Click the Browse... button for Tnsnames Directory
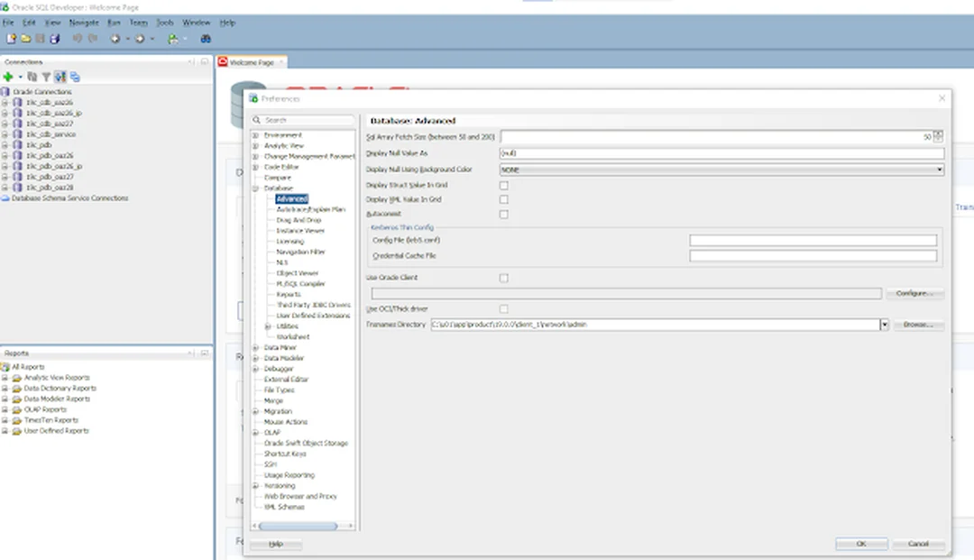 coord(918,325)
